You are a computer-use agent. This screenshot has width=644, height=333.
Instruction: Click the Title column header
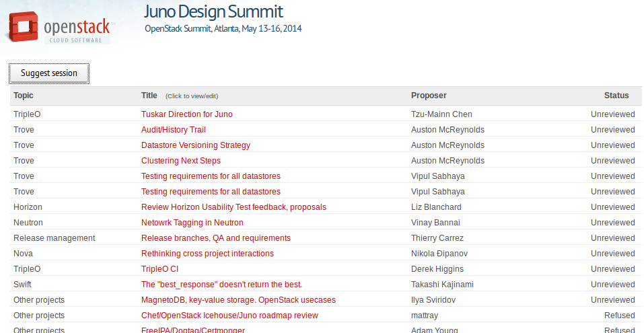click(149, 96)
